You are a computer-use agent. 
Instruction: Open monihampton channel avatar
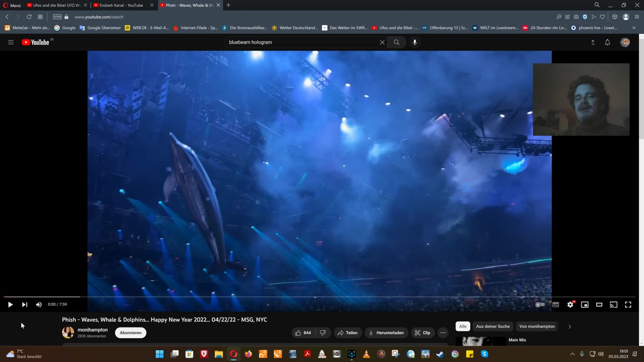(68, 332)
